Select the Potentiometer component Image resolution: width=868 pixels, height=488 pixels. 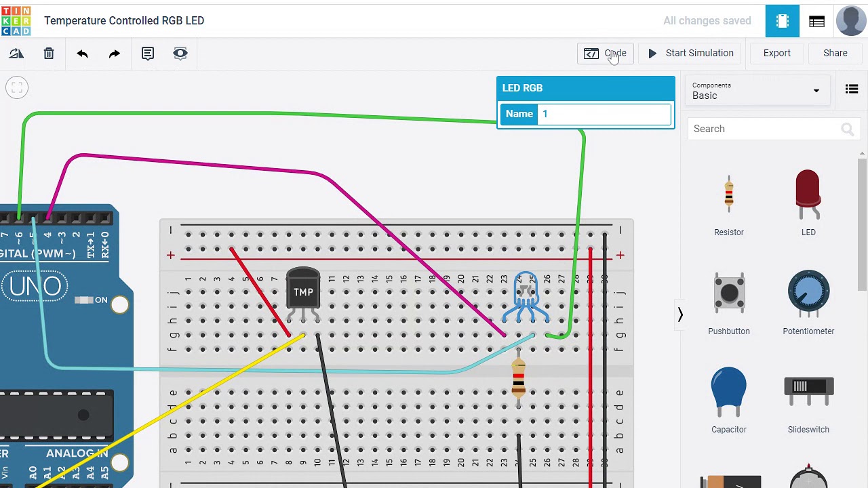pyautogui.click(x=808, y=303)
